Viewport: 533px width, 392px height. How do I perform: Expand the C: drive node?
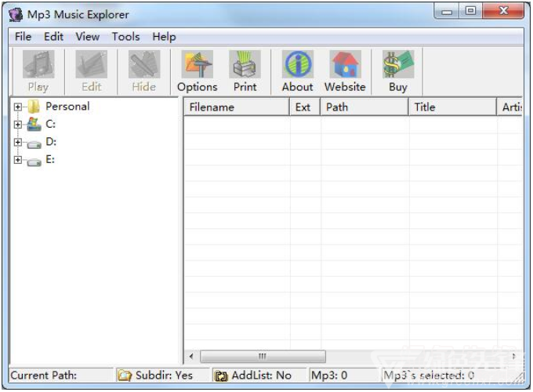coord(18,125)
